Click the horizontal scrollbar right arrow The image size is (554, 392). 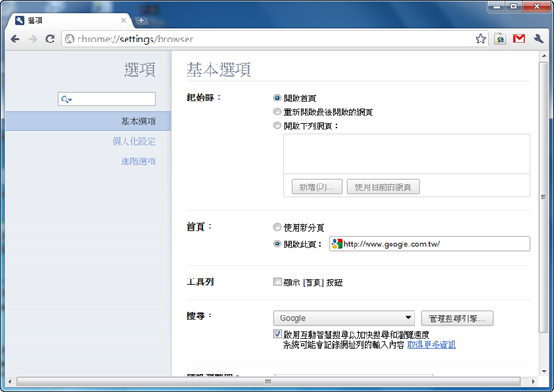click(x=533, y=382)
